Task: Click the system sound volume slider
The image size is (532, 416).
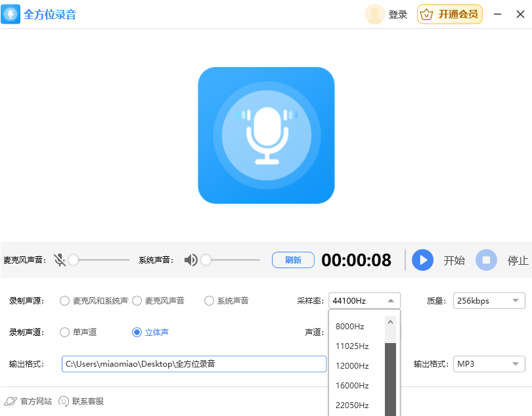Action: tap(231, 260)
